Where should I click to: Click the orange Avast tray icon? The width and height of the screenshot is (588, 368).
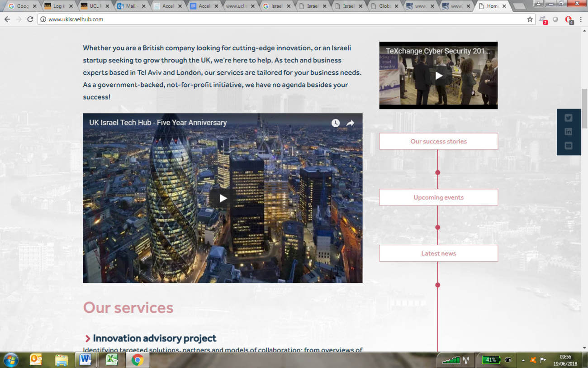point(533,360)
